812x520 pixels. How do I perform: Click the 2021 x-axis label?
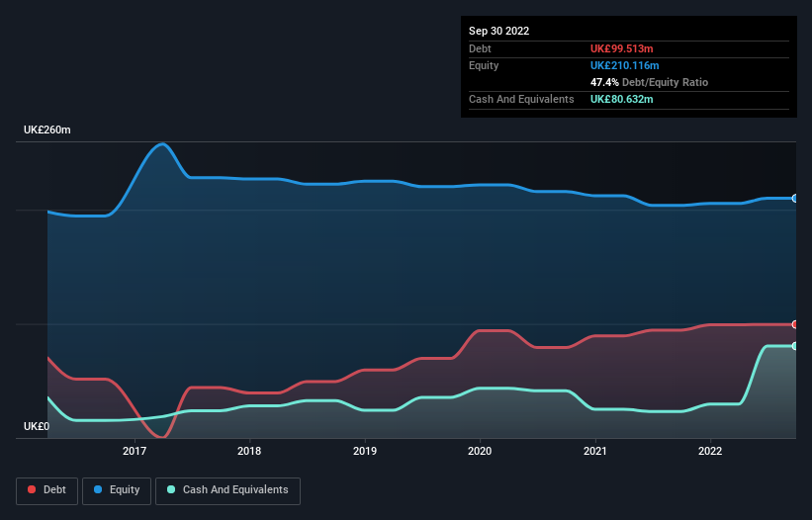595,451
